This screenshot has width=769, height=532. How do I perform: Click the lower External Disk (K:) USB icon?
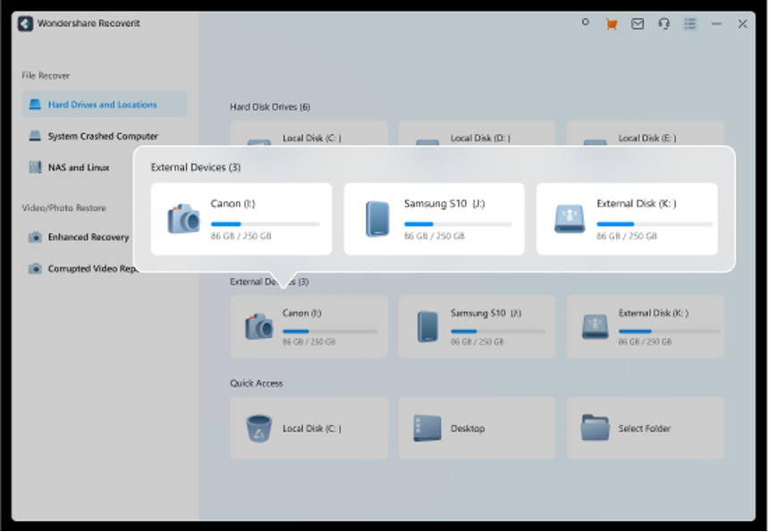pyautogui.click(x=595, y=326)
